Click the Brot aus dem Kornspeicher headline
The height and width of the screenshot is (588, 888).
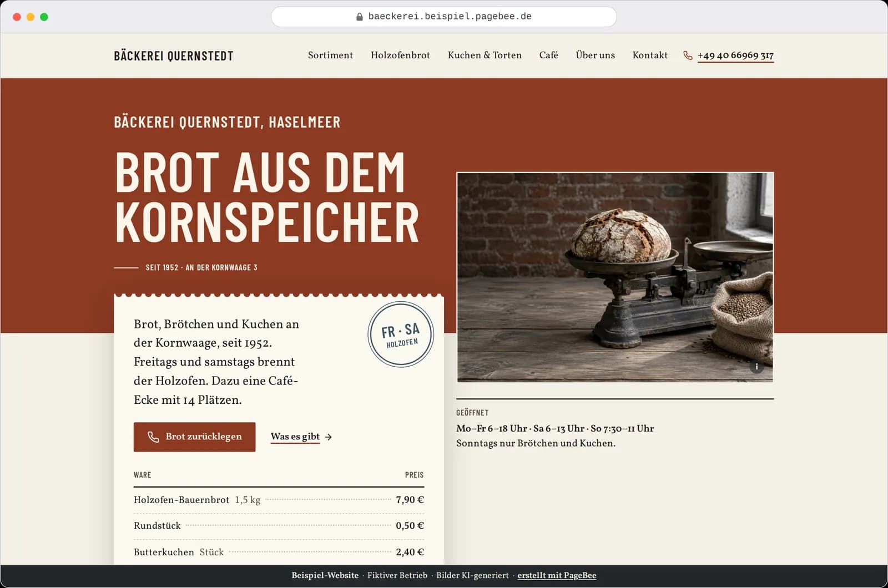266,197
